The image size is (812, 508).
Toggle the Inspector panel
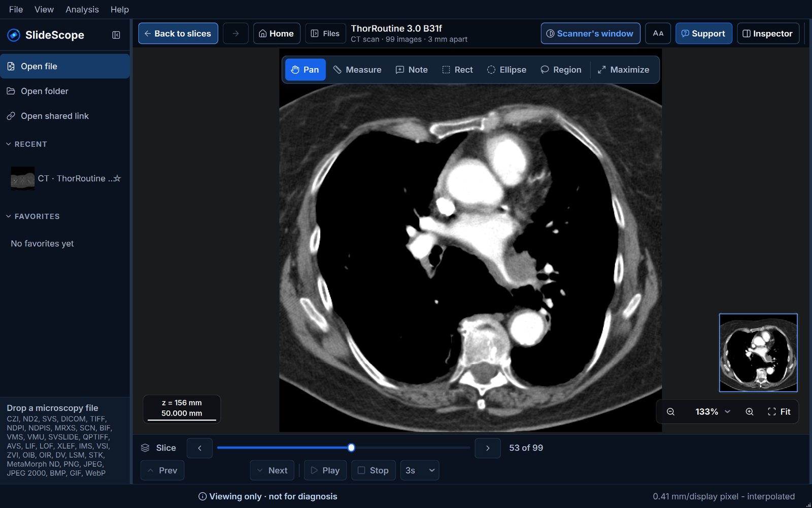[x=768, y=34]
